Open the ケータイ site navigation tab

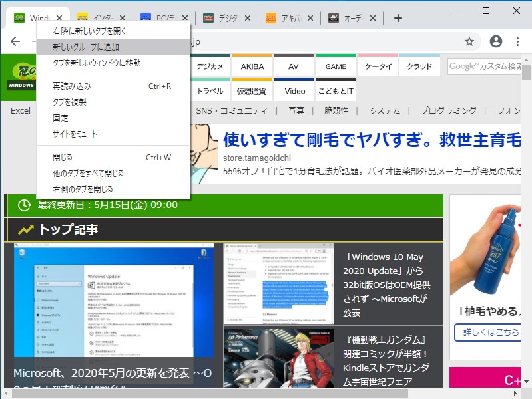[x=378, y=66]
